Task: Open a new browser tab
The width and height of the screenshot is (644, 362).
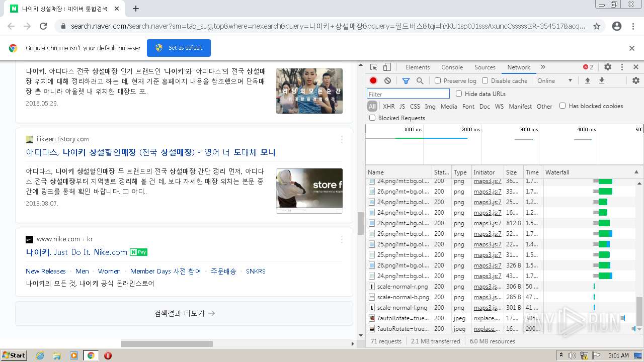Action: [x=136, y=9]
